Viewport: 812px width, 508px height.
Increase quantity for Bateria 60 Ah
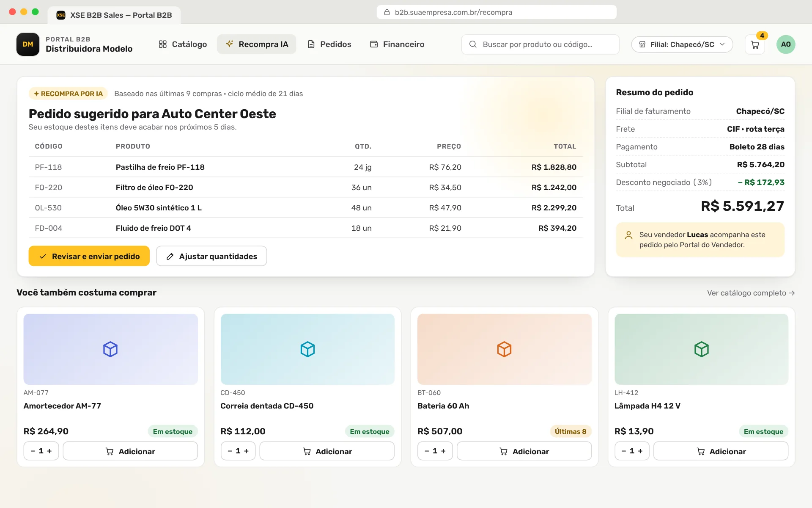coord(443,451)
